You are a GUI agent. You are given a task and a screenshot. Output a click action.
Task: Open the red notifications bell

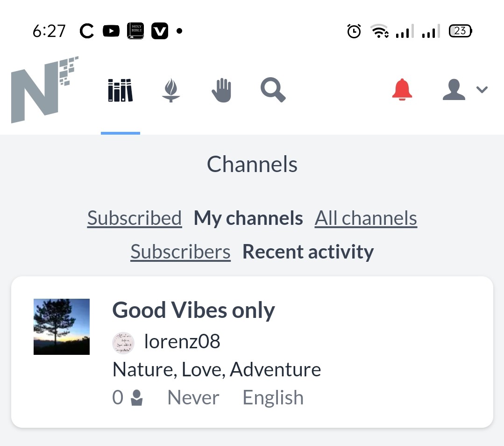tap(402, 89)
